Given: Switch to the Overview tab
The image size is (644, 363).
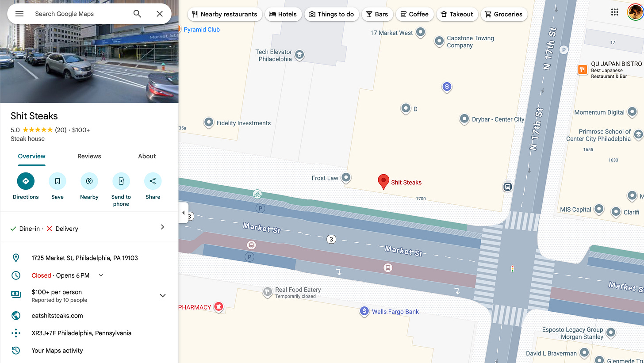Looking at the screenshot, I should pos(31,156).
